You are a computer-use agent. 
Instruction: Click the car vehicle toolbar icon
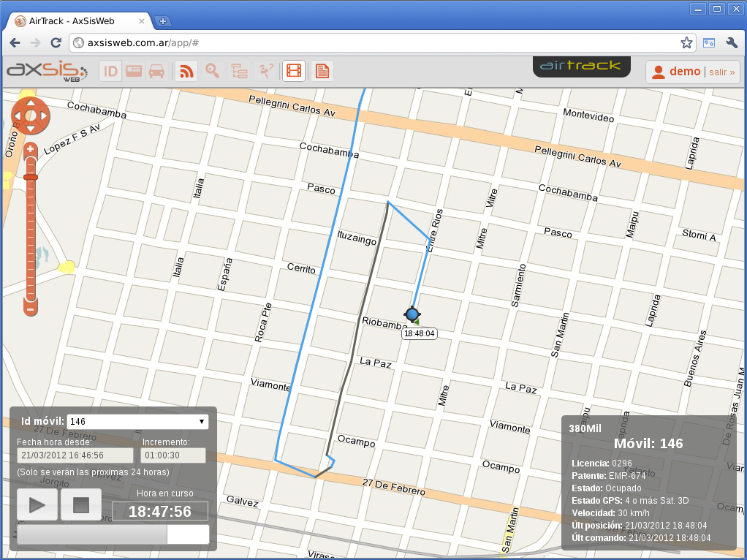156,71
